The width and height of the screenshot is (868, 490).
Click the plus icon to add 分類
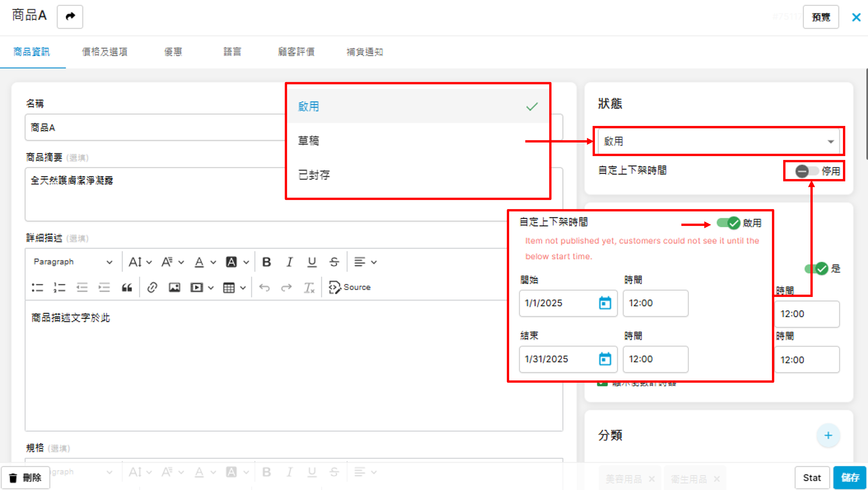click(828, 435)
